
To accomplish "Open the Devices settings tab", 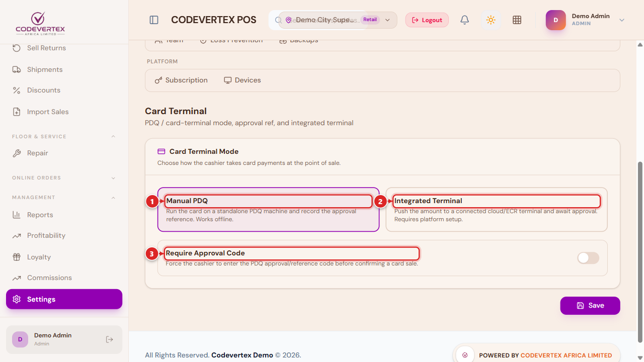I will (x=243, y=80).
